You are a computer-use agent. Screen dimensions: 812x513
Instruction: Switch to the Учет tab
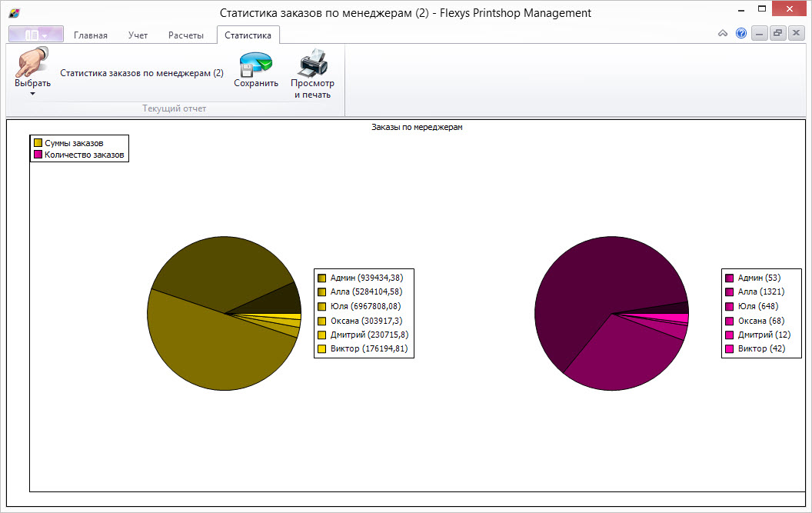[138, 35]
